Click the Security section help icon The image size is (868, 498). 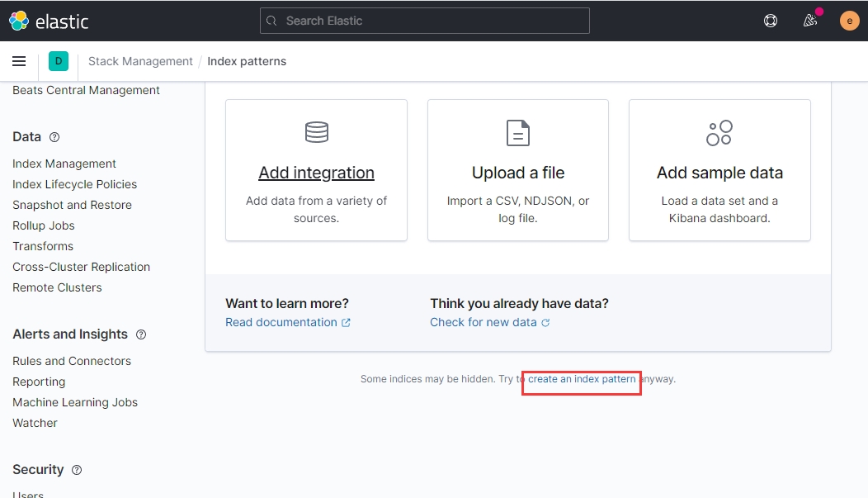coord(77,470)
